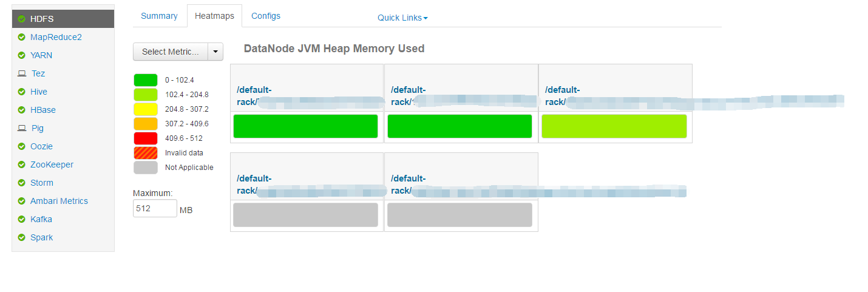
Task: Click the red 409.6 - 512 legend swatch
Action: (145, 138)
